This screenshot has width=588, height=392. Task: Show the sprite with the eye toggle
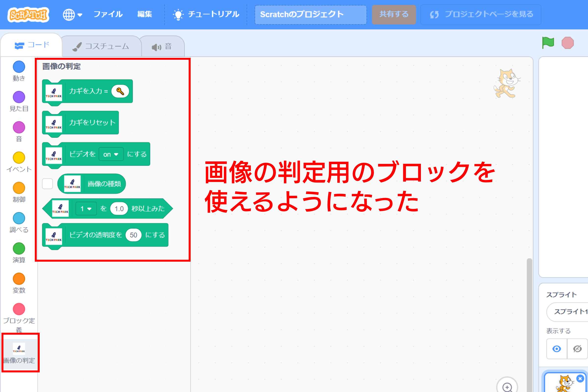556,349
